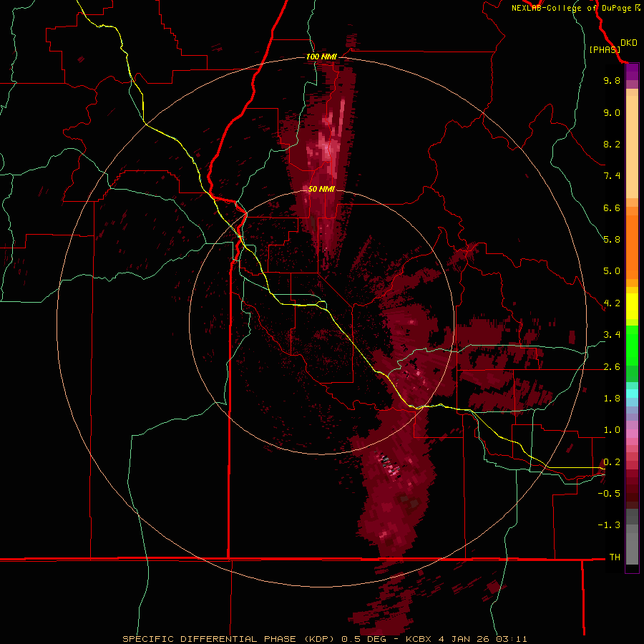Click the 50 NMI range ring label
The image size is (644, 644).
tap(321, 189)
